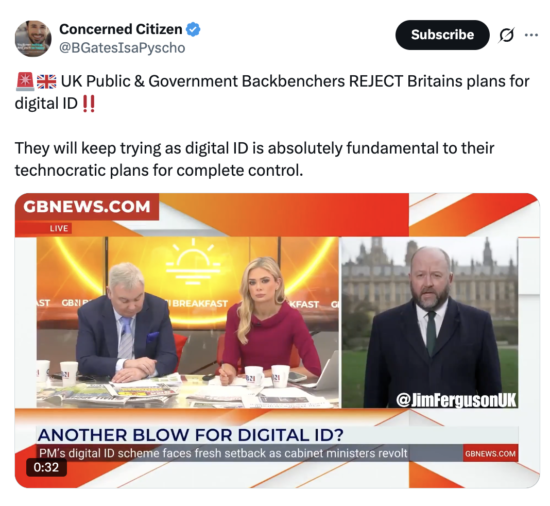The image size is (550, 506).
Task: Open the three-dot more options menu
Action: (531, 35)
